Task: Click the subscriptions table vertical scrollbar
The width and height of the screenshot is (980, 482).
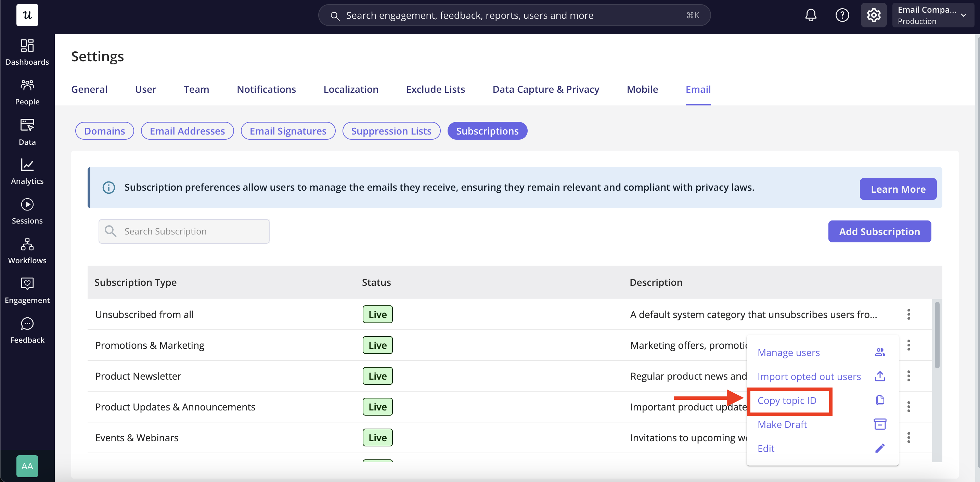Action: coord(937,335)
